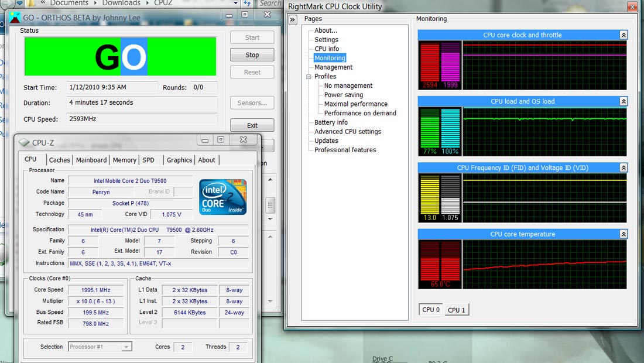The image size is (644, 363).
Task: Click the '65.0°C' temperature readout
Action: pyautogui.click(x=440, y=284)
